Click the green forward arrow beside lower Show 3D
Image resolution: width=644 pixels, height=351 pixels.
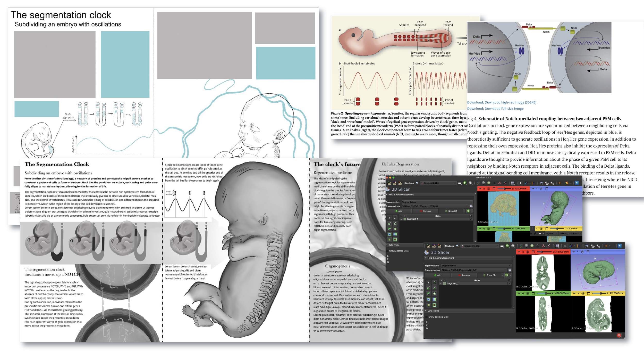pos(507,275)
